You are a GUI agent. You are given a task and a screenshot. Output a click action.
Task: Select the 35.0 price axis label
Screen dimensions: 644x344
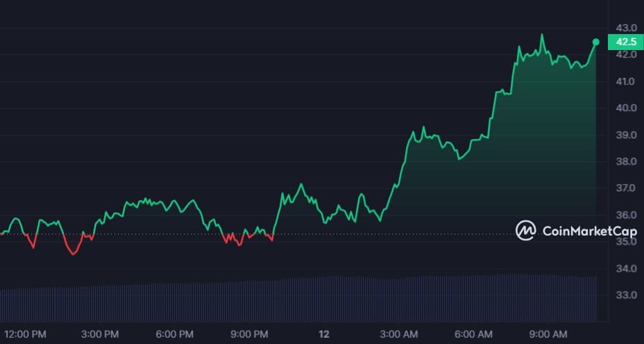(626, 242)
